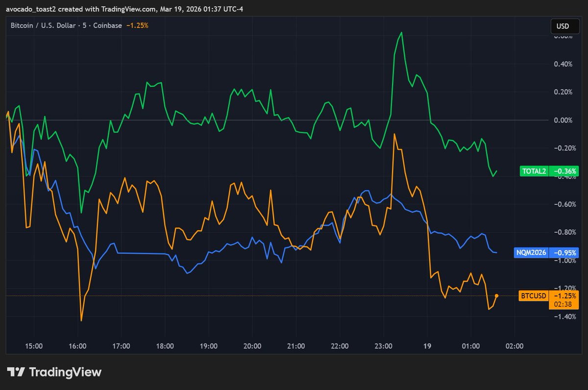Click the 21:00 time axis label
Viewport: 588px width, 390px height.
(296, 346)
